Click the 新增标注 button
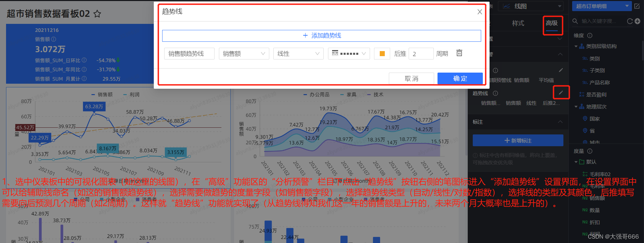This screenshot has width=644, height=243. pos(518,140)
